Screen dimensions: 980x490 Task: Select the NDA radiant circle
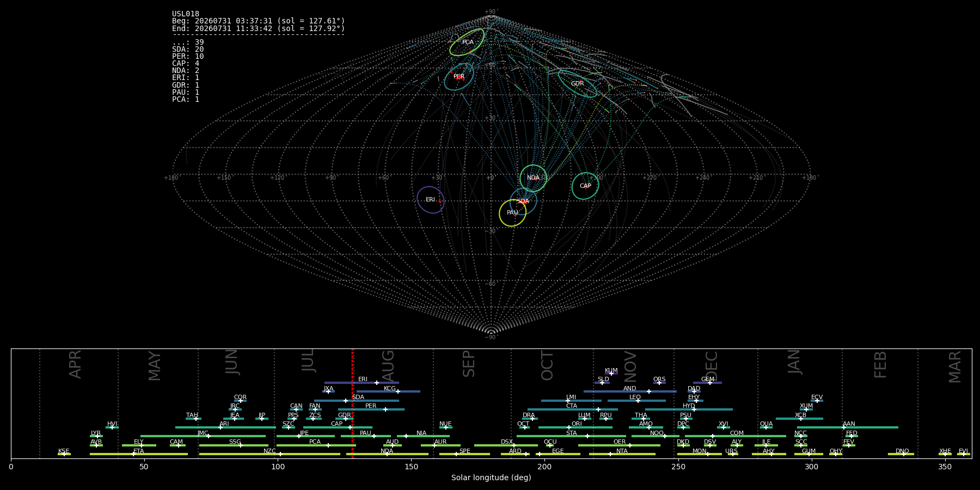(x=533, y=178)
